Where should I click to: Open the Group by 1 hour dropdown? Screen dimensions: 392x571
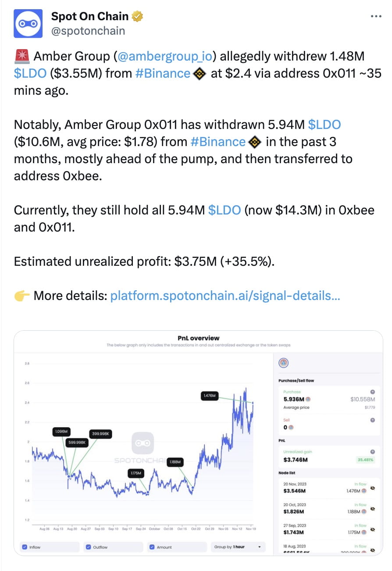pos(237,547)
